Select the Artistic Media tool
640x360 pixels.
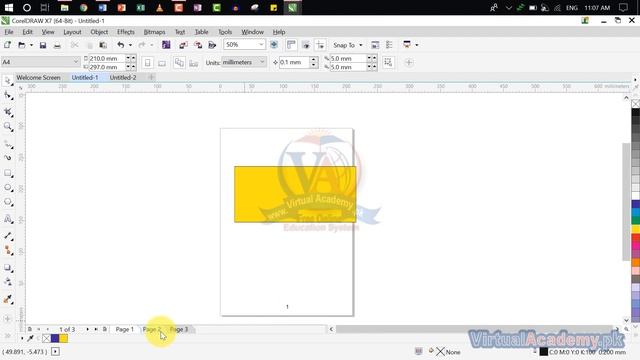click(x=7, y=158)
